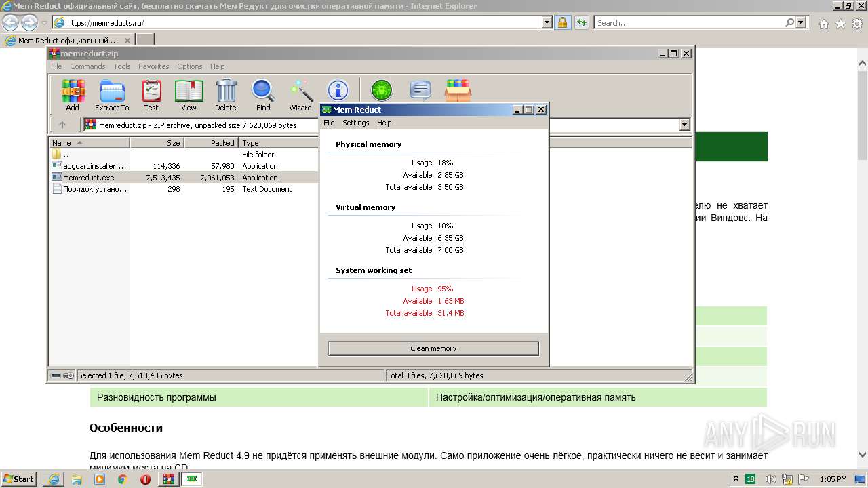Show hidden tray icons arrow
Image resolution: width=868 pixels, height=488 pixels.
click(x=736, y=479)
